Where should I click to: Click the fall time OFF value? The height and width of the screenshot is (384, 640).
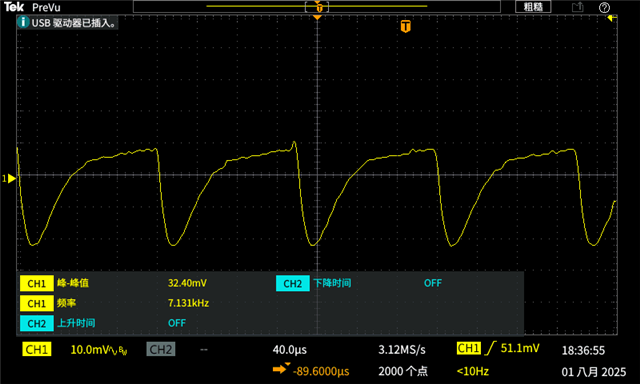click(x=433, y=283)
